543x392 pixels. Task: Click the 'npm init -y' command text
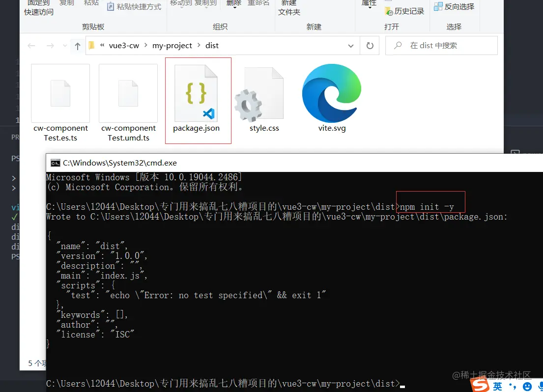[427, 207]
